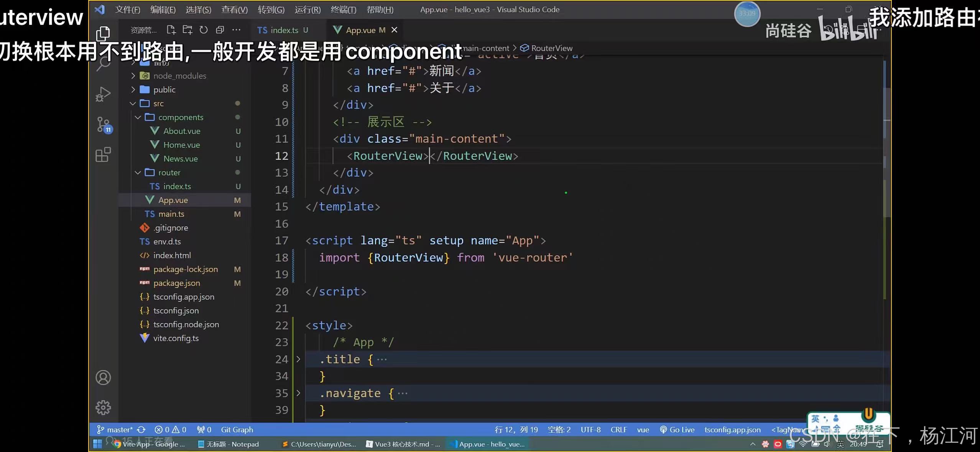
Task: Open Git Graph from status bar
Action: click(237, 430)
